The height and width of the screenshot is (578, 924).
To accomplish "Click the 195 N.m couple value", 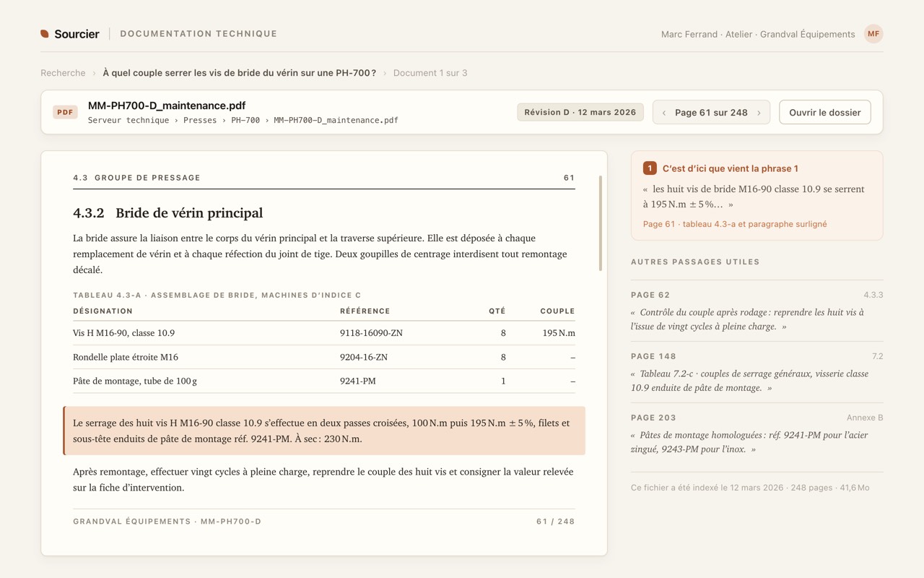I will tap(559, 333).
